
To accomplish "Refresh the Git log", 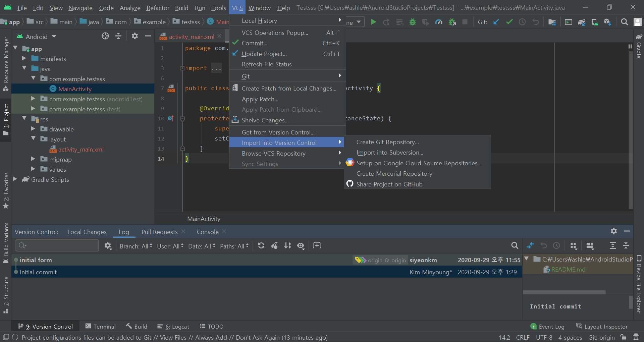I will click(261, 246).
